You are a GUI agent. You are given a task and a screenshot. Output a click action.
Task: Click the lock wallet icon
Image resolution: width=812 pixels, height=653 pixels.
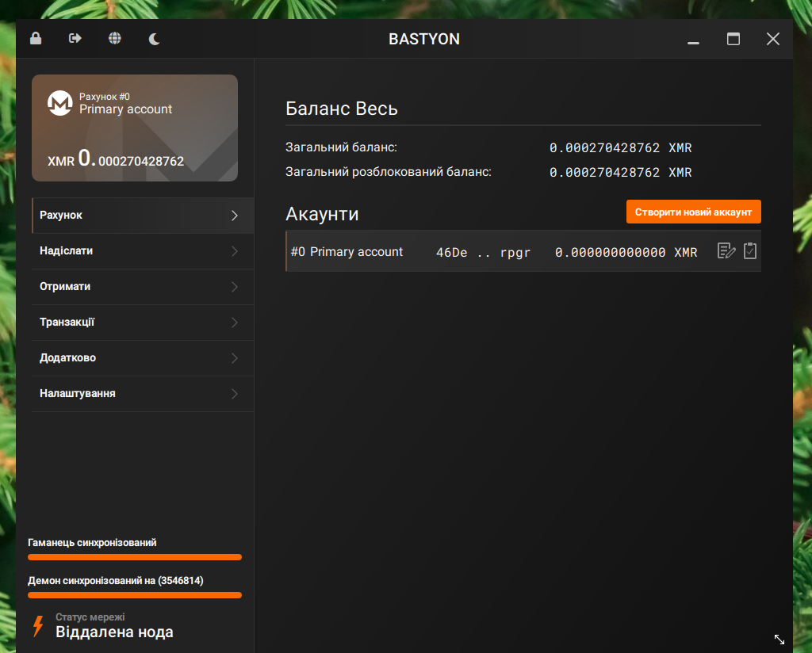(36, 39)
